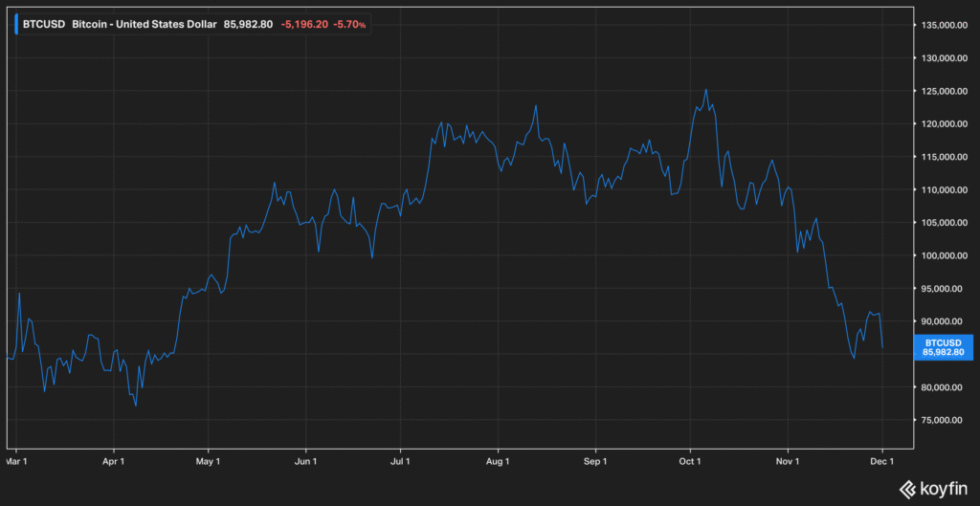Image resolution: width=980 pixels, height=506 pixels.
Task: Click the red change value -5,196.20
Action: point(303,24)
